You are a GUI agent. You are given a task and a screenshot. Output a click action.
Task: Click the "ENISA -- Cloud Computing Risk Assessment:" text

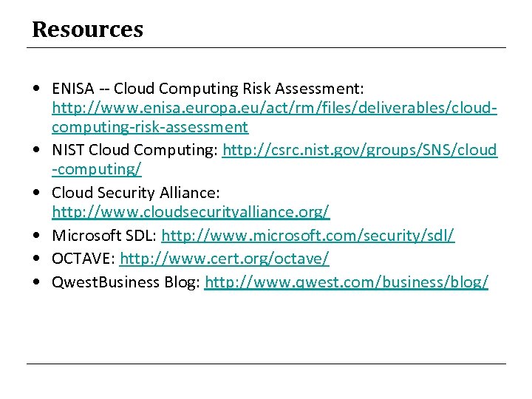pyautogui.click(x=208, y=89)
